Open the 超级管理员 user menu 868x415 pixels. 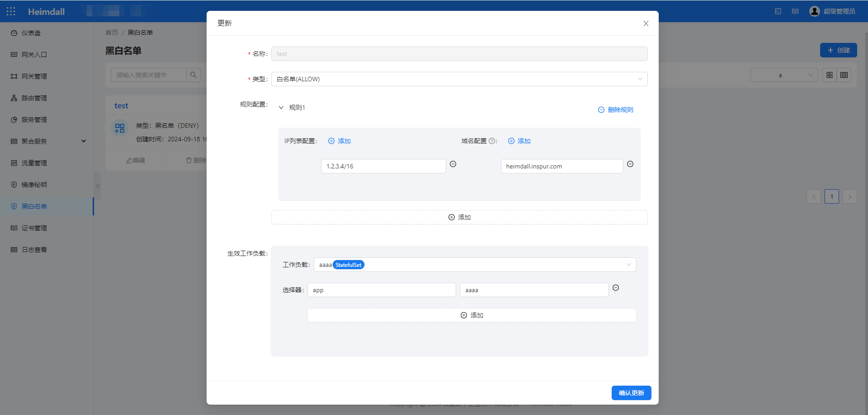[x=832, y=11]
